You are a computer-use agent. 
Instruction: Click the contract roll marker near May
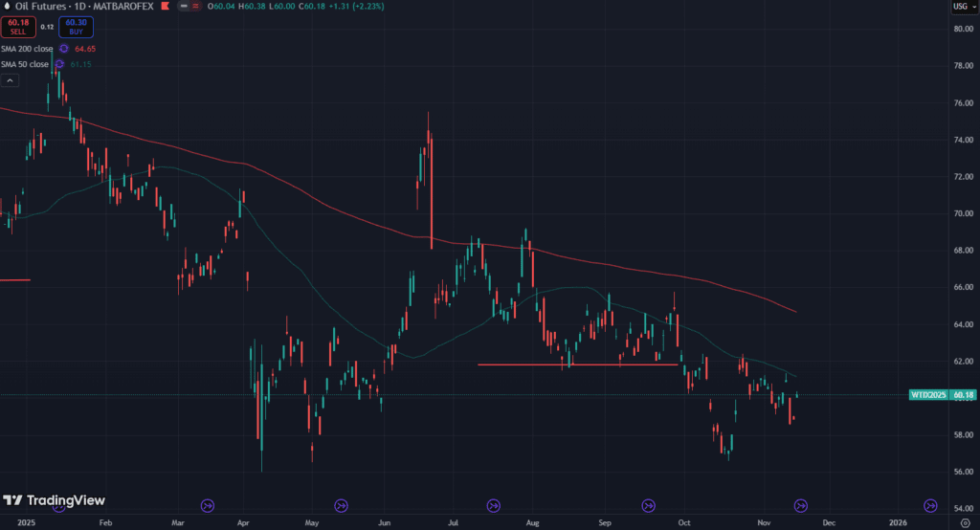pos(341,505)
